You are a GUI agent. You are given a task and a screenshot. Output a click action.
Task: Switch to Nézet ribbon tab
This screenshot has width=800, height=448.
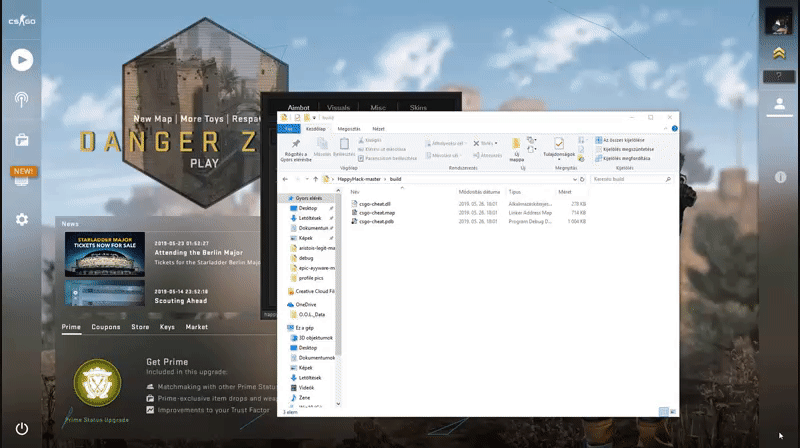click(378, 129)
